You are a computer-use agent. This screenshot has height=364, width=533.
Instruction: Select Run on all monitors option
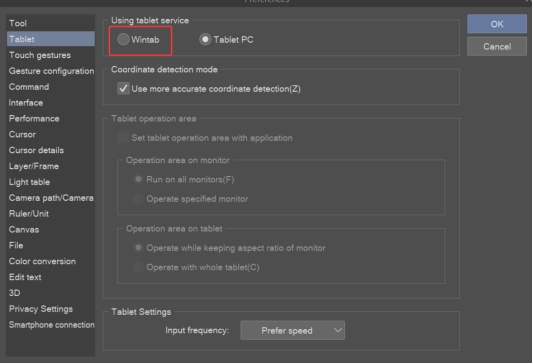click(x=138, y=179)
